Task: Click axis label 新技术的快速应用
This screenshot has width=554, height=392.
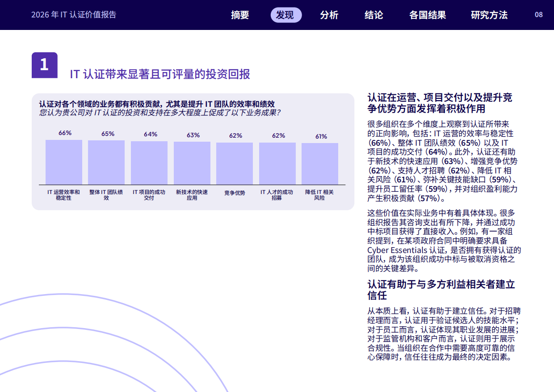Action: pyautogui.click(x=192, y=195)
